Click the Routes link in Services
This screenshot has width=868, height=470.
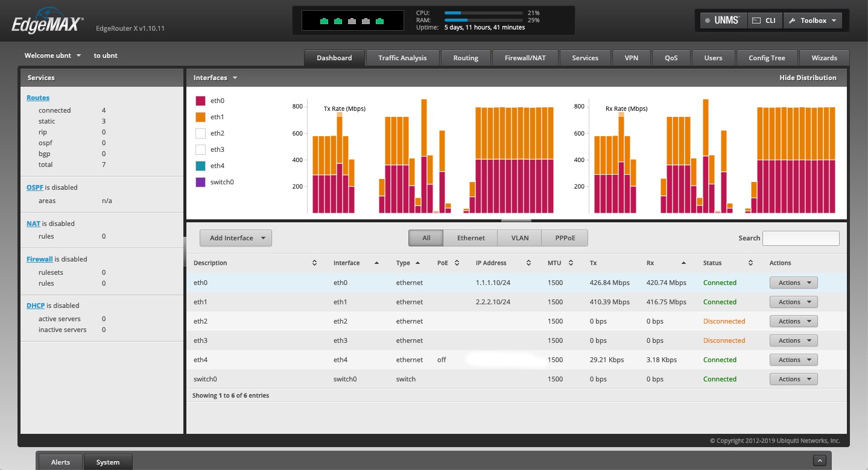coord(38,98)
